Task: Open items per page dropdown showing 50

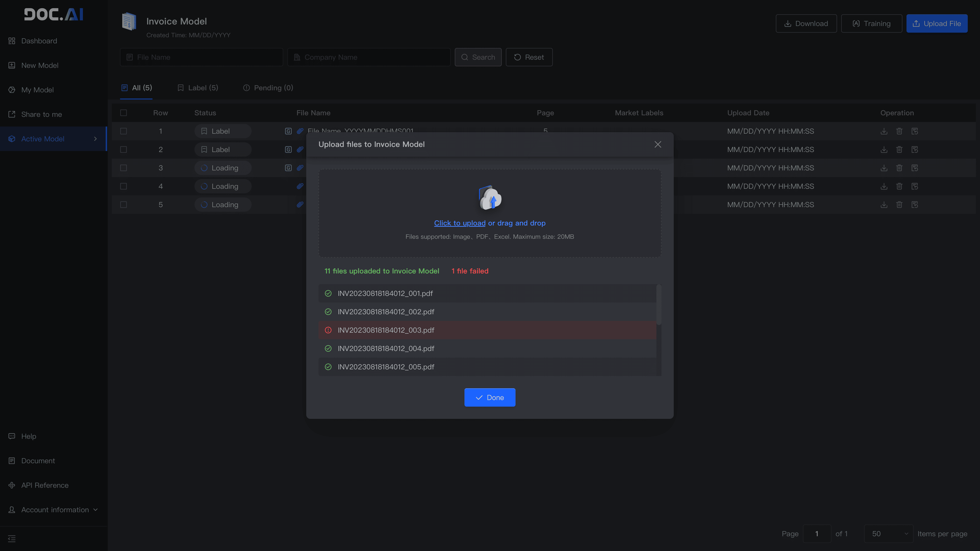Action: click(888, 533)
